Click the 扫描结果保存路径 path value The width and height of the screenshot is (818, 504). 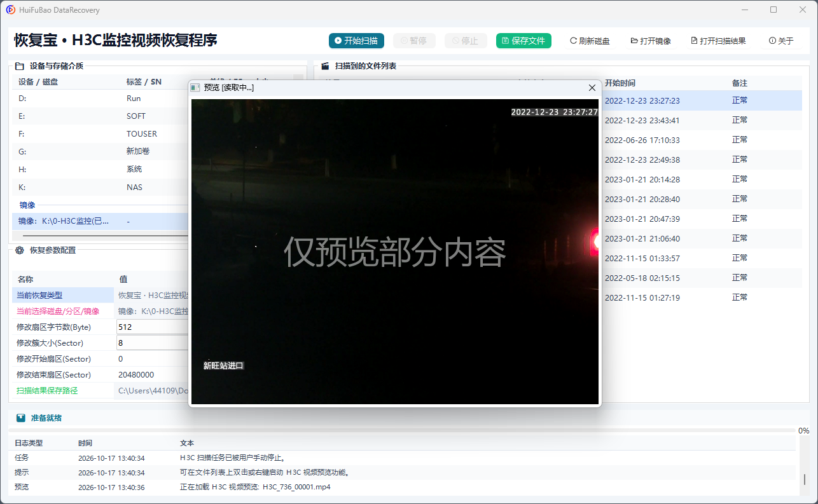point(153,391)
